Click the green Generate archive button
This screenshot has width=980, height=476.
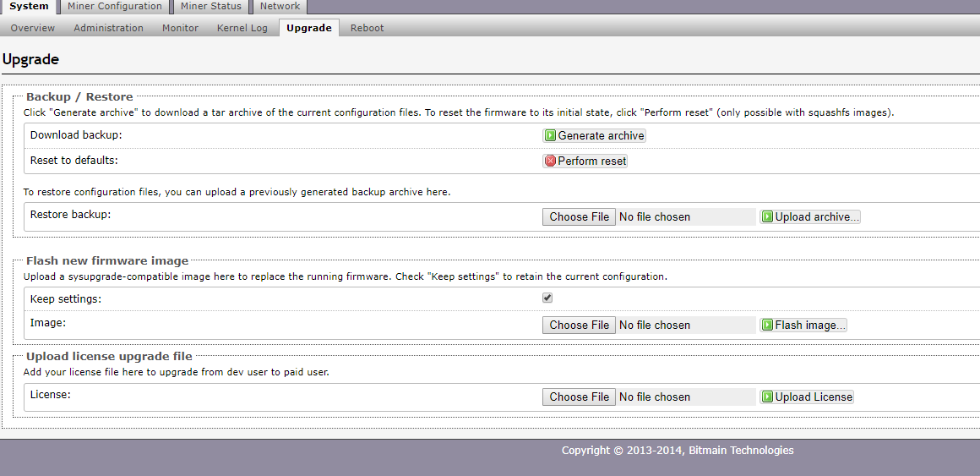click(594, 136)
